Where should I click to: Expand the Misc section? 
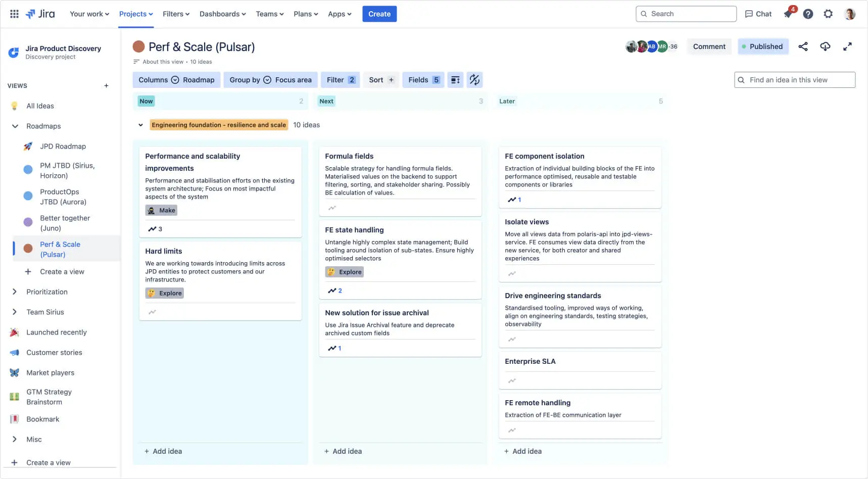pos(15,440)
